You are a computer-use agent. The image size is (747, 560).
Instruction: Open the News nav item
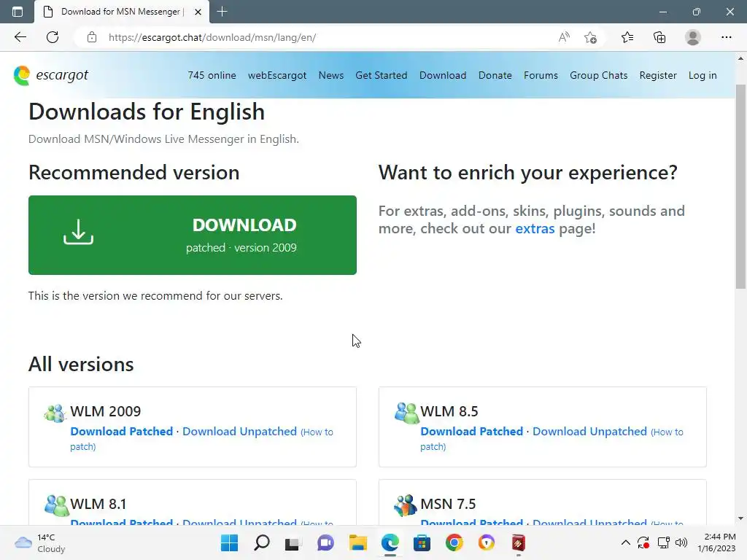click(x=331, y=75)
